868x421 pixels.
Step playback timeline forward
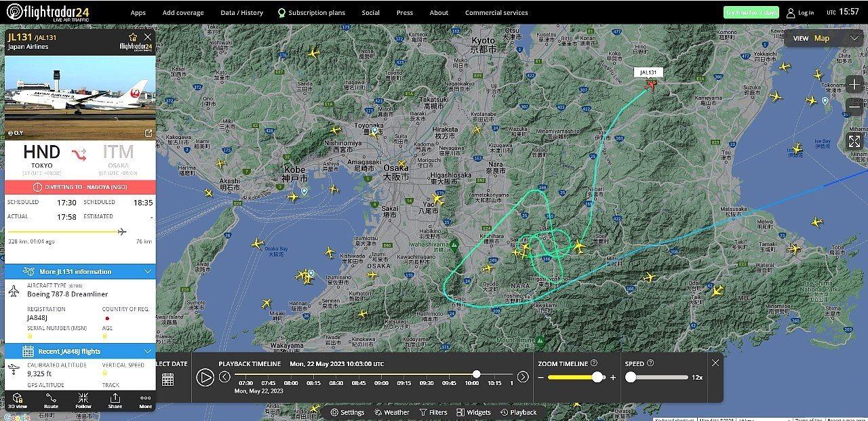point(523,377)
